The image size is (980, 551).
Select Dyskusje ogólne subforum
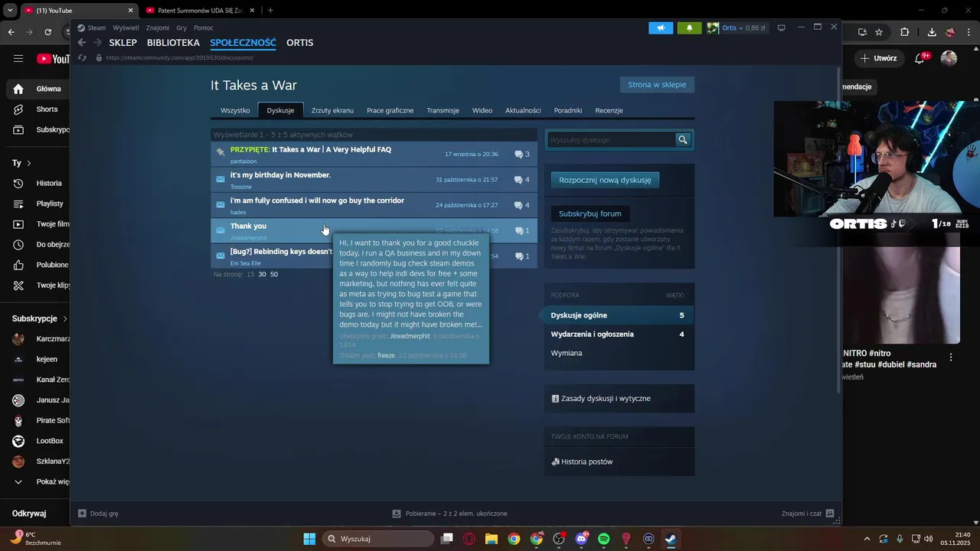coord(619,315)
